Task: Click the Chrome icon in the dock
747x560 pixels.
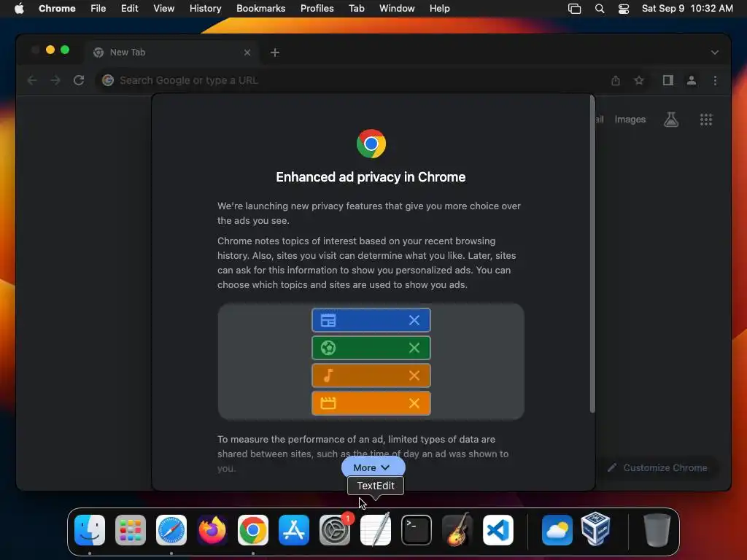Action: click(253, 530)
